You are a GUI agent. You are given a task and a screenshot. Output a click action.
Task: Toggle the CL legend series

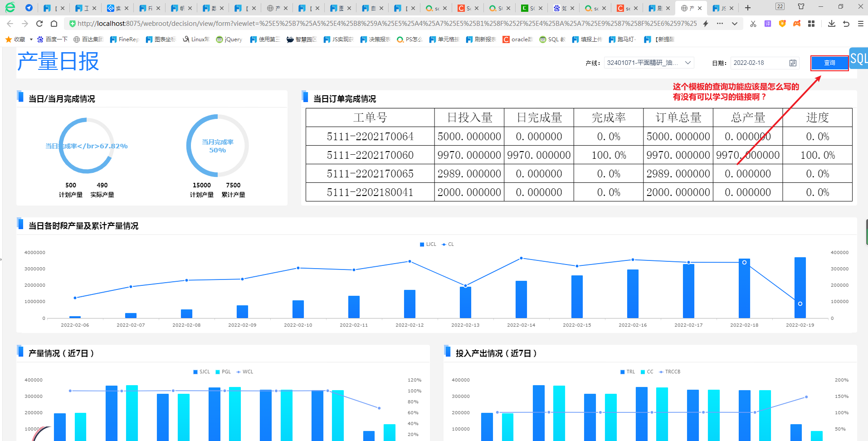(x=448, y=244)
